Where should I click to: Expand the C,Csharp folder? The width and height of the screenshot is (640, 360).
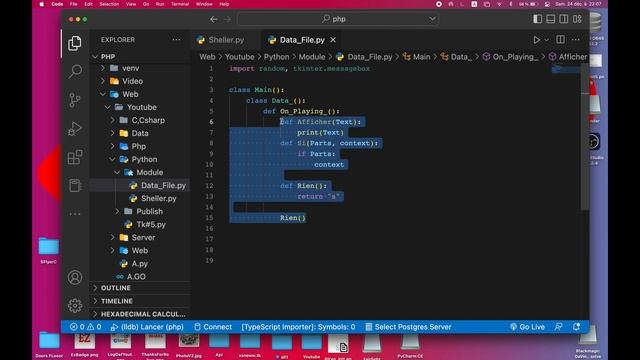tap(113, 120)
